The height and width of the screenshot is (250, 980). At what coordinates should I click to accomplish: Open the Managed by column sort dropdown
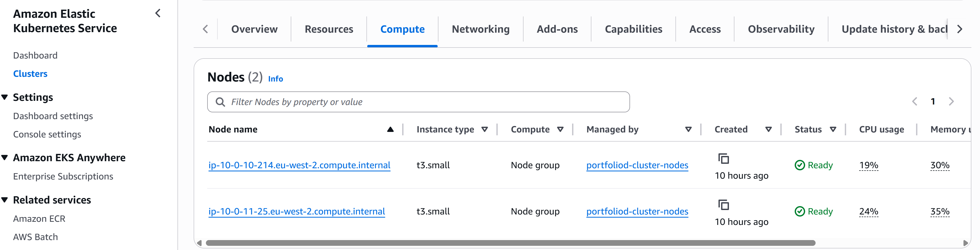pos(688,129)
